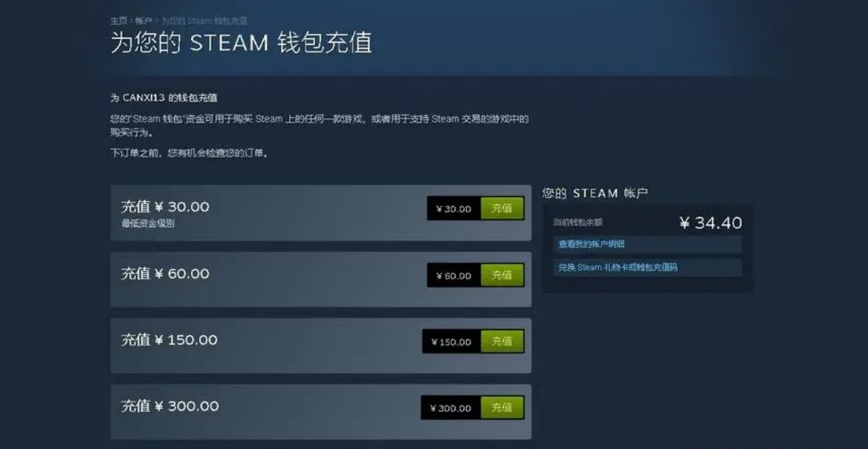Click the green 充值 button for ¥30.00
The height and width of the screenshot is (449, 868).
502,208
